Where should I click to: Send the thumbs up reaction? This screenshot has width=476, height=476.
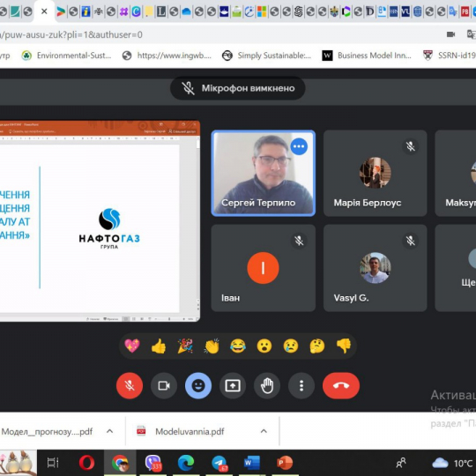tap(159, 346)
